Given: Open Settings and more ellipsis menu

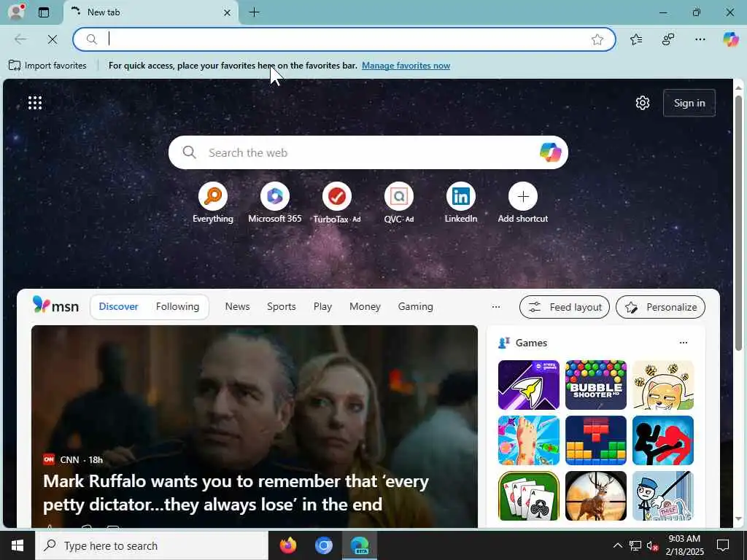Looking at the screenshot, I should coord(700,39).
